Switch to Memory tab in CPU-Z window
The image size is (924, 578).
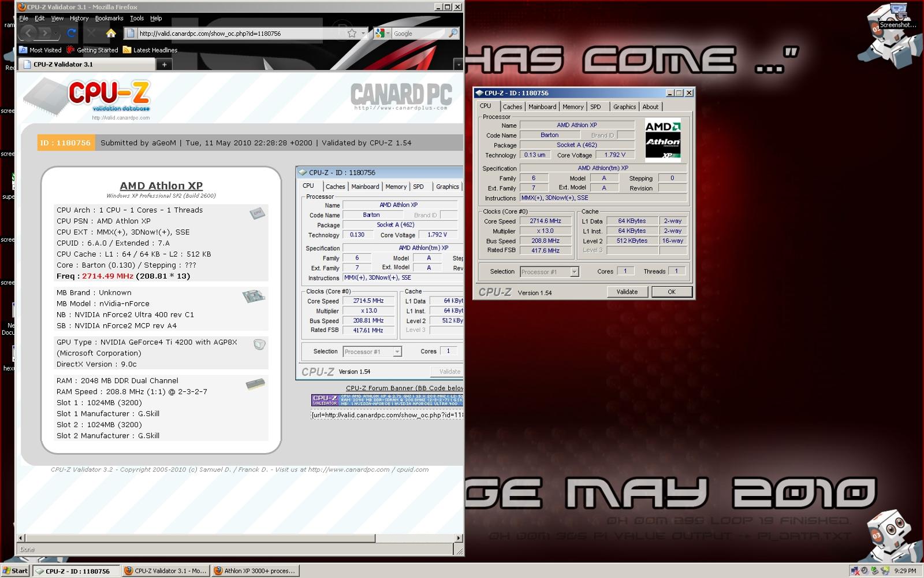point(573,107)
